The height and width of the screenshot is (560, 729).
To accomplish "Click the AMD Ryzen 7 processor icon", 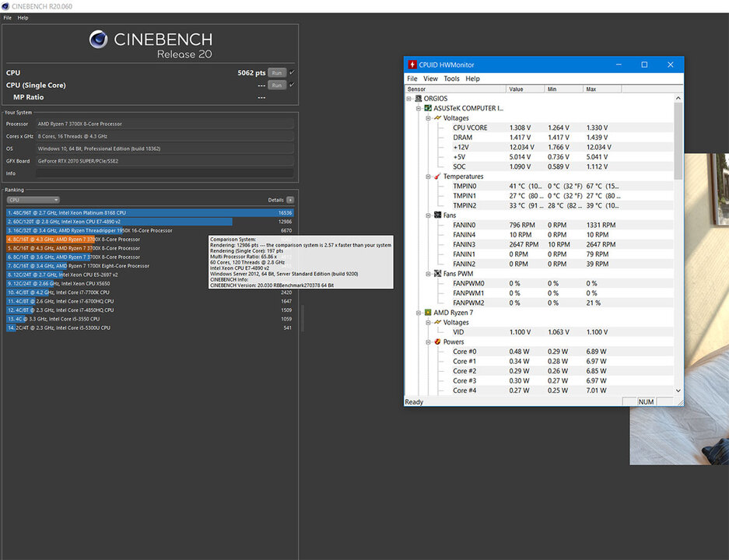I will [x=428, y=313].
